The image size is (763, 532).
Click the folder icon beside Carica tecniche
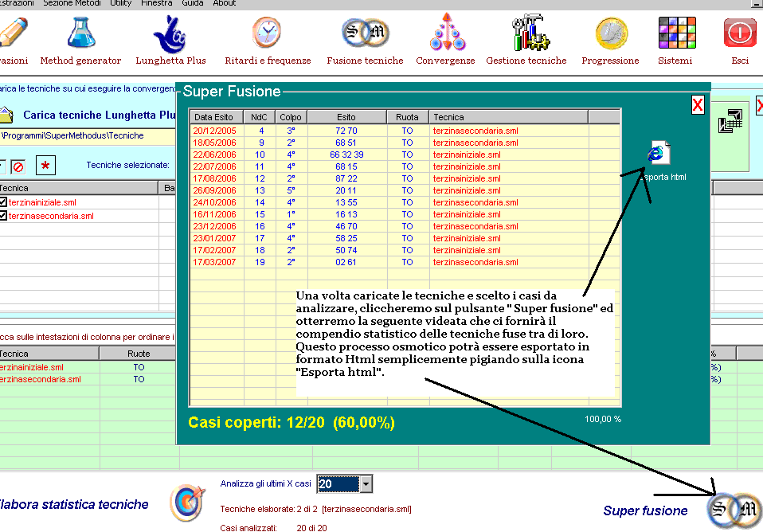6,115
